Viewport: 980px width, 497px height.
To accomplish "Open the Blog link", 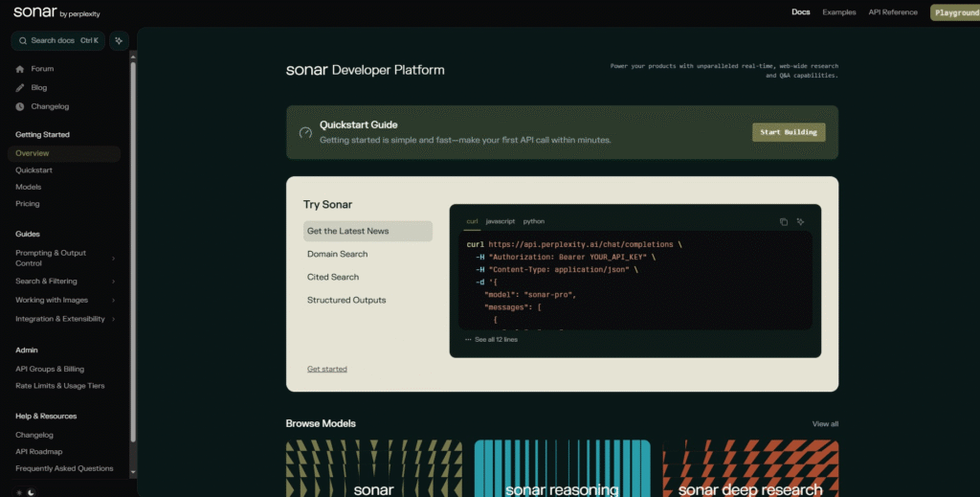I will tap(38, 88).
